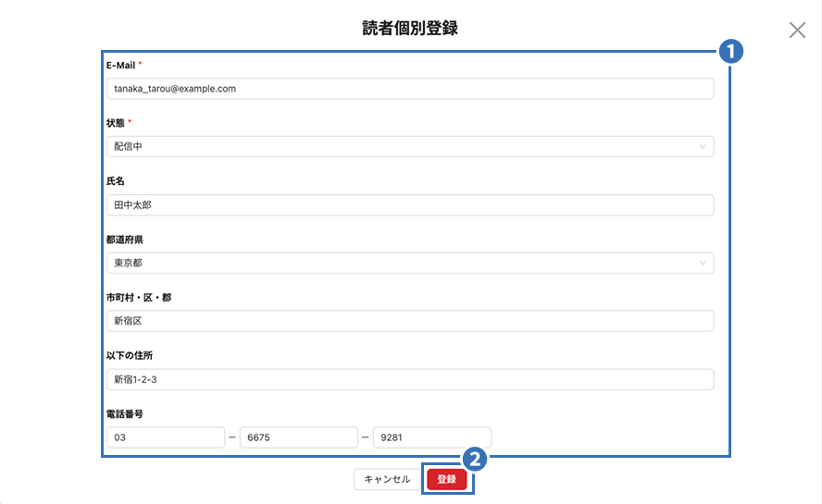Screen dimensions: 822x504
Task: Click the 読者個別登録 dialog title
Action: point(410,28)
